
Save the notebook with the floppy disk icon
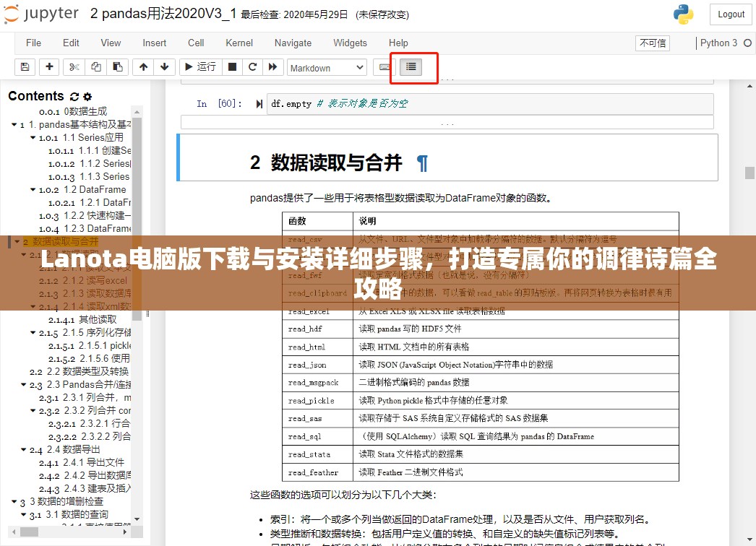[x=25, y=66]
